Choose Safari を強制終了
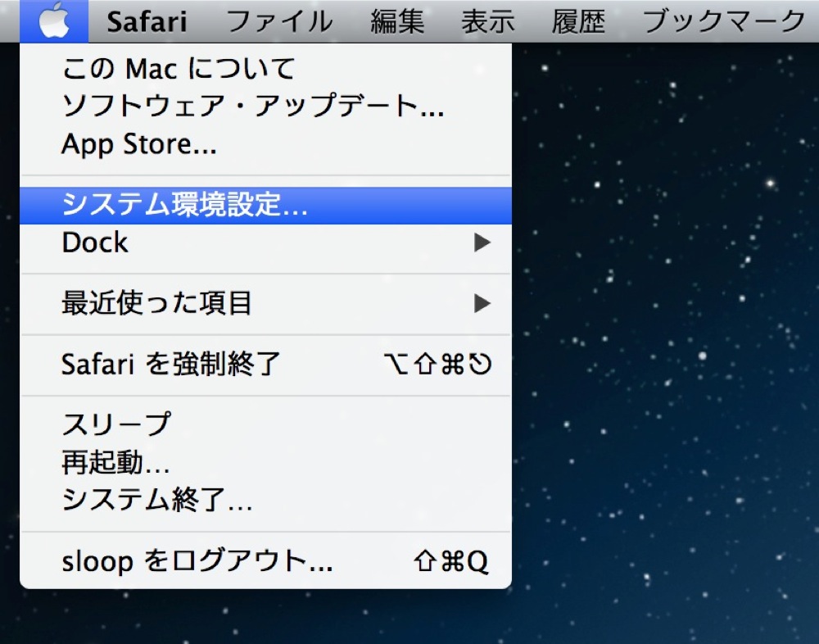Screen dimensions: 819x644 [265, 365]
